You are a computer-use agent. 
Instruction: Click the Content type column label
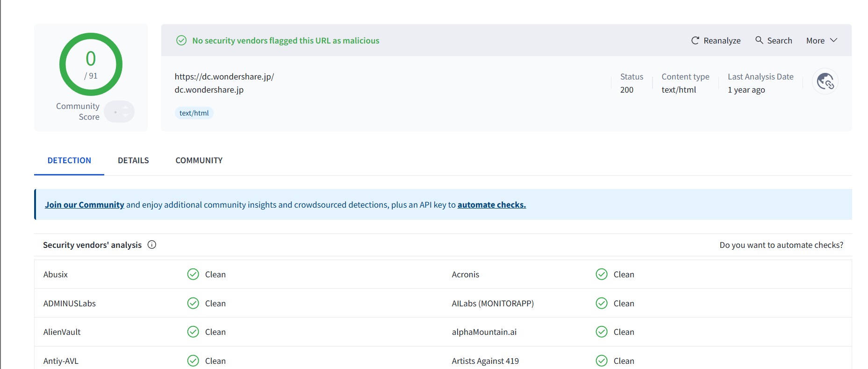[x=685, y=77]
